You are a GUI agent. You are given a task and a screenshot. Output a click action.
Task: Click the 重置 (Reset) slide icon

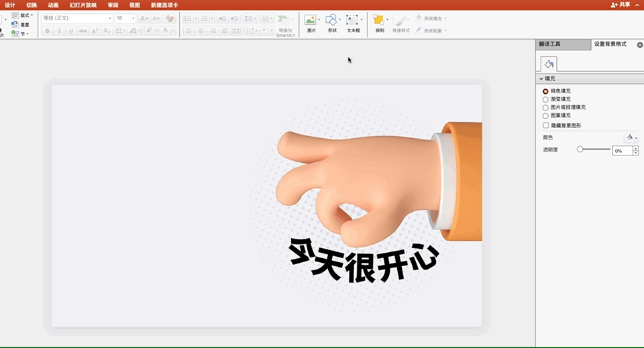click(x=15, y=24)
